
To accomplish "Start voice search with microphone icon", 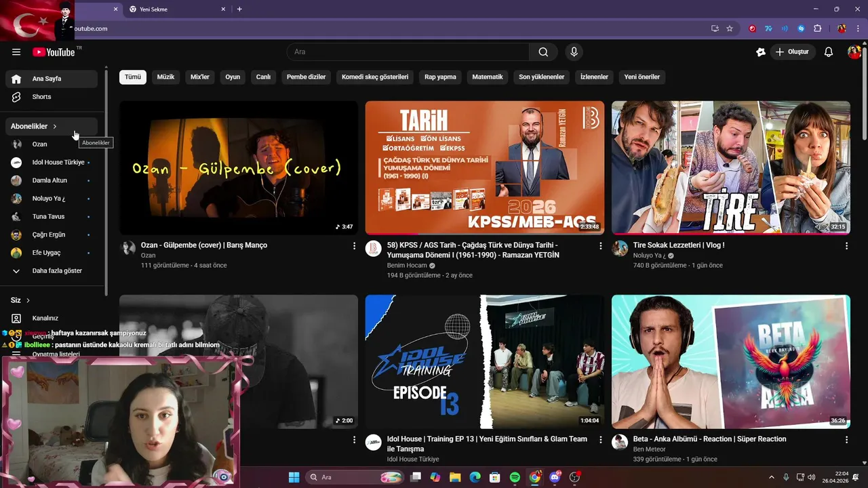I will tap(574, 52).
